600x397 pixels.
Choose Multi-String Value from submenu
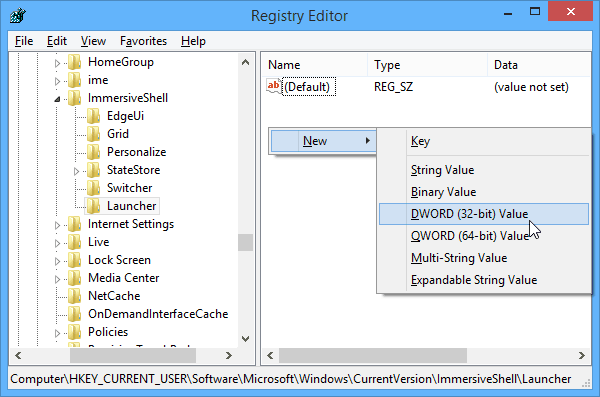484,258
